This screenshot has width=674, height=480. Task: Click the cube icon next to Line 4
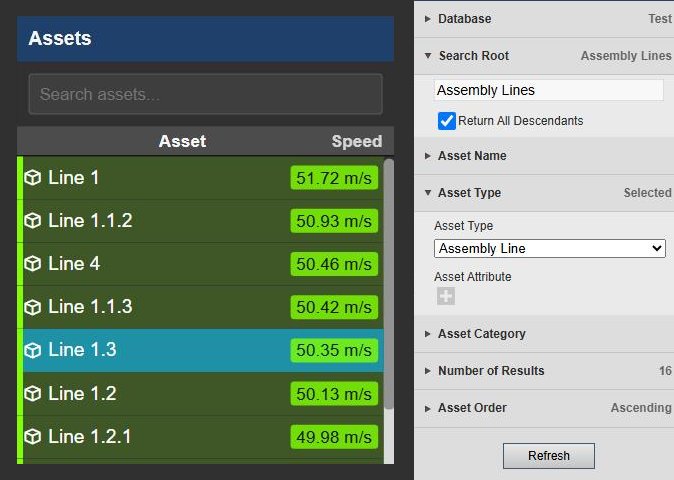click(33, 264)
